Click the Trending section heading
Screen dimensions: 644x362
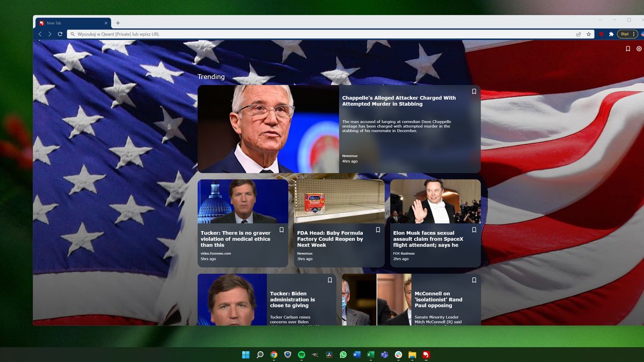pyautogui.click(x=211, y=77)
